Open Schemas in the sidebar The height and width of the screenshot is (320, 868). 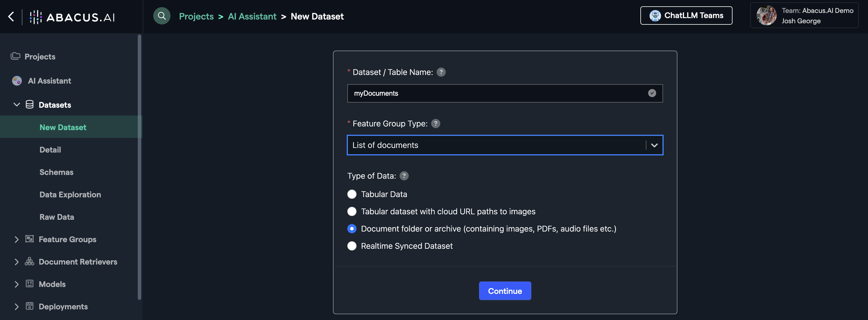click(56, 172)
